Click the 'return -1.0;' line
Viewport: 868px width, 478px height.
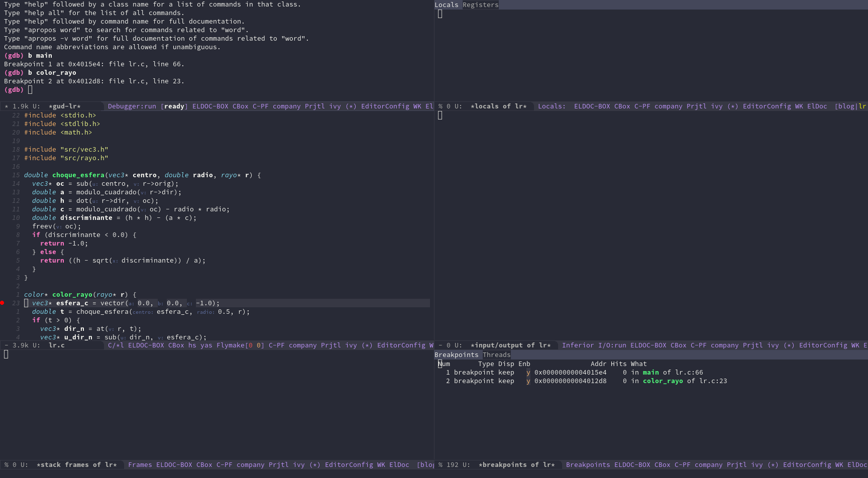[x=64, y=244]
